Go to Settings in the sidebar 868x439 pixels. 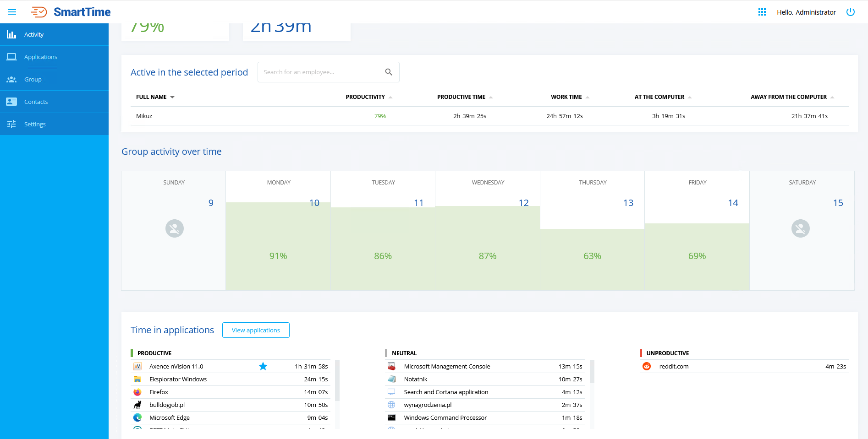[35, 124]
